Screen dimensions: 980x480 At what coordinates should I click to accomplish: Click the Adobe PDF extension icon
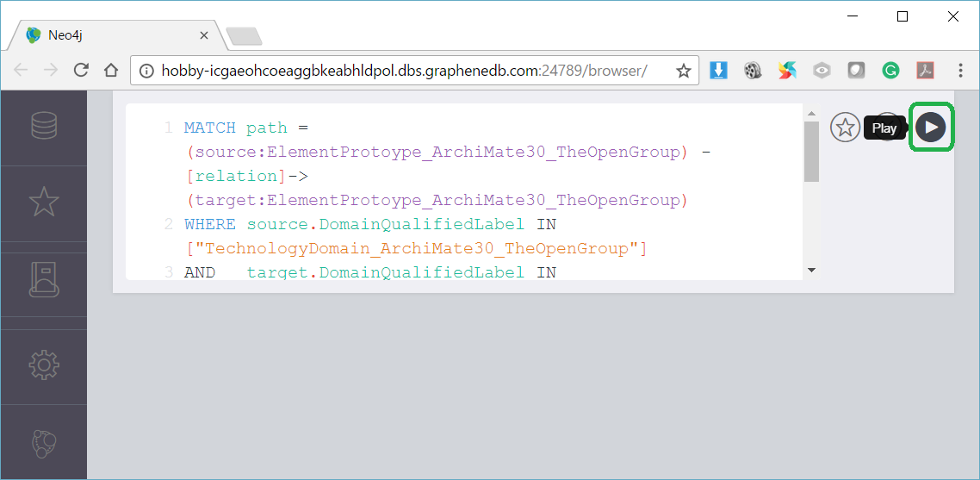[925, 71]
